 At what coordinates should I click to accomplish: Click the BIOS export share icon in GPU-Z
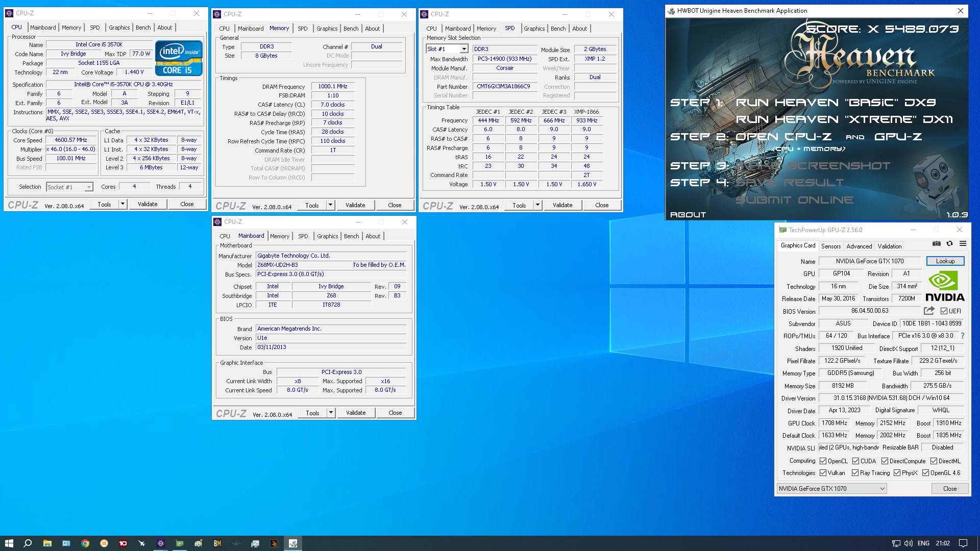(x=929, y=311)
